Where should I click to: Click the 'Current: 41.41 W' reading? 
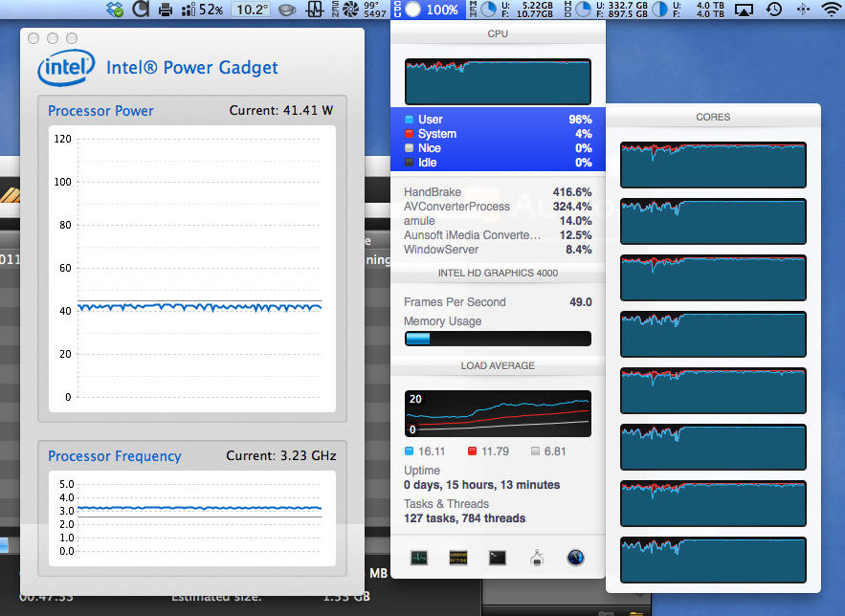click(x=280, y=110)
